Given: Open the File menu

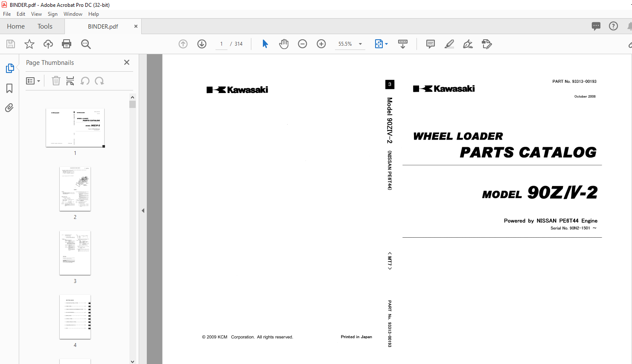Looking at the screenshot, I should coord(7,14).
